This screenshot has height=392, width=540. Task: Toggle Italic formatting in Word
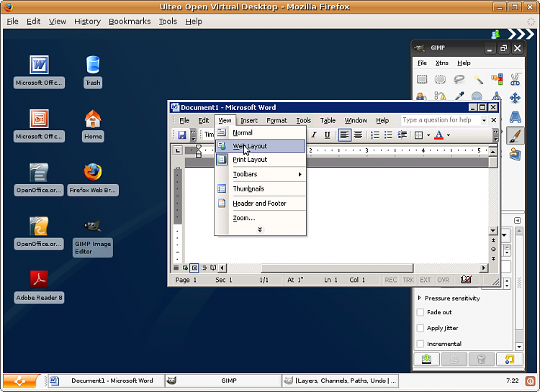[x=314, y=135]
